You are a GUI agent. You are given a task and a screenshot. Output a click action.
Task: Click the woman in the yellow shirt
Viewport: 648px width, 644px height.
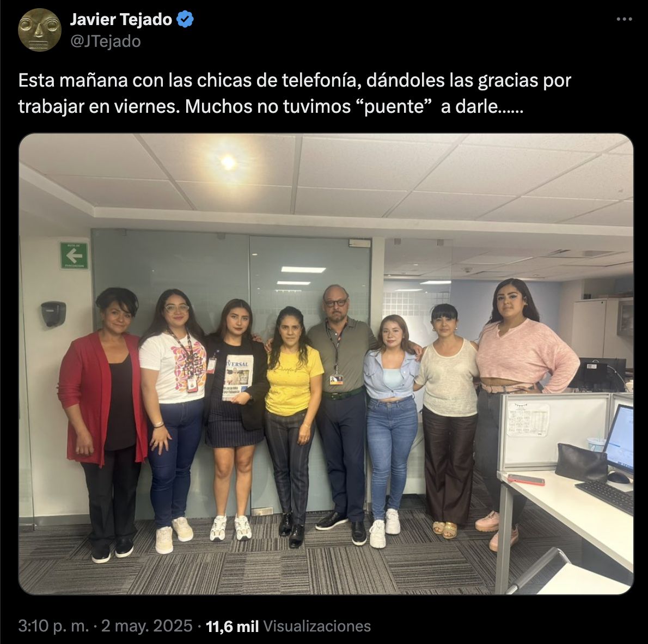(x=292, y=426)
